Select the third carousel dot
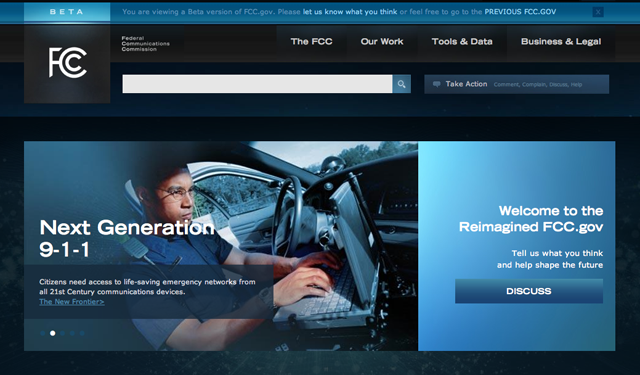This screenshot has height=375, width=640. [62, 333]
